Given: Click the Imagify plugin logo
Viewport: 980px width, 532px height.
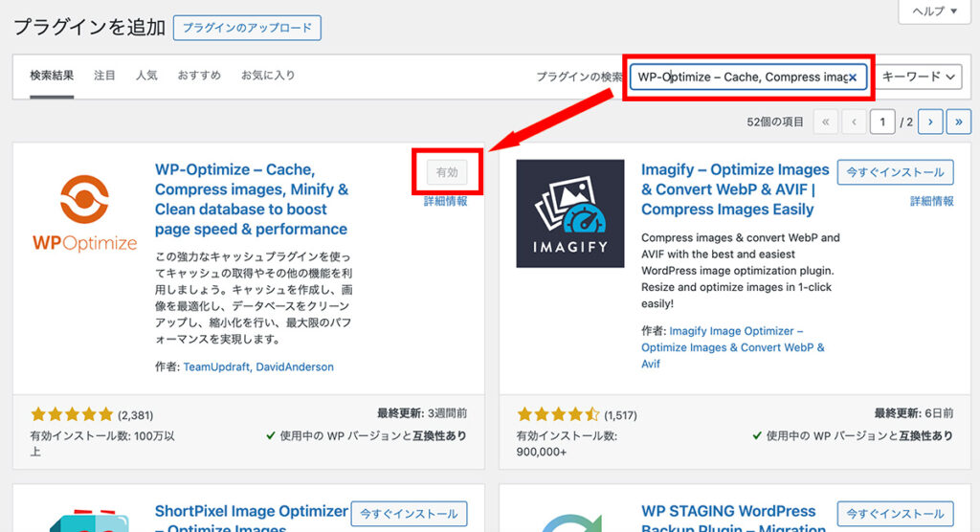Looking at the screenshot, I should click(570, 213).
